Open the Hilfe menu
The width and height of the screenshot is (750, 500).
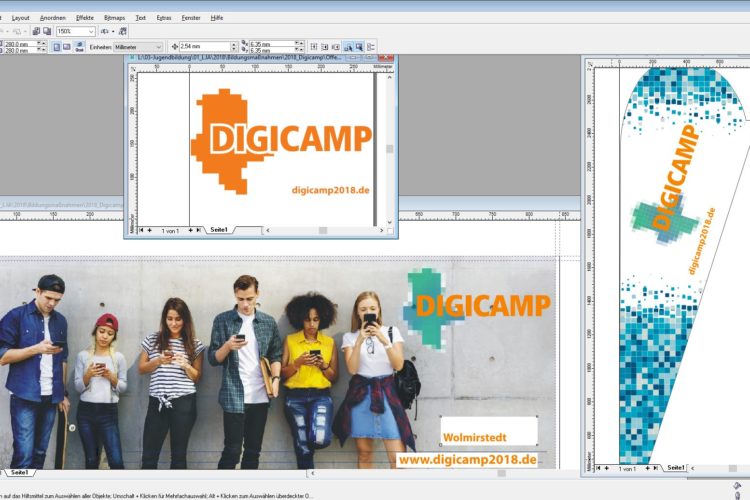[217, 18]
